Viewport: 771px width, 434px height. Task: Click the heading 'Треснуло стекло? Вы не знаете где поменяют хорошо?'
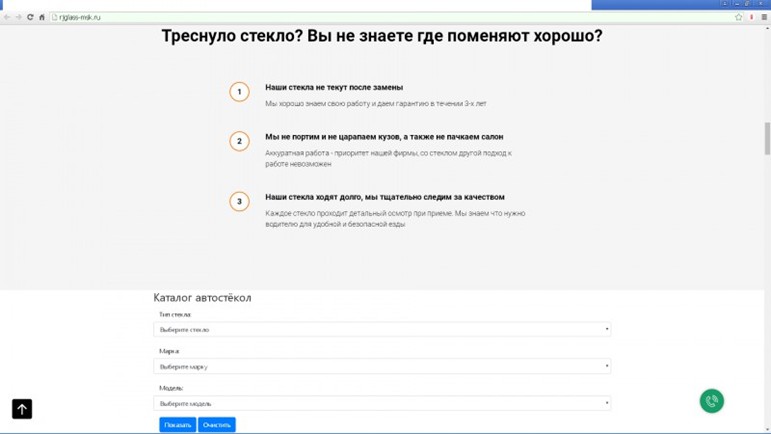click(382, 36)
